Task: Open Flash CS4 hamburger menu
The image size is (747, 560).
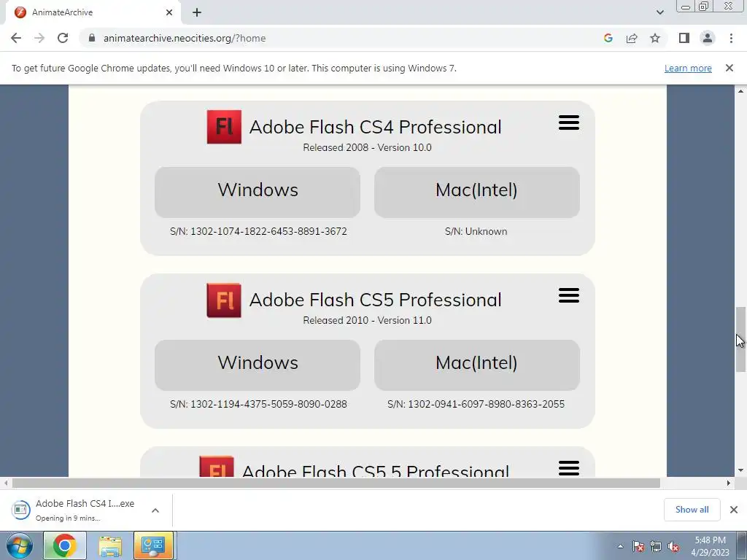Action: [569, 122]
